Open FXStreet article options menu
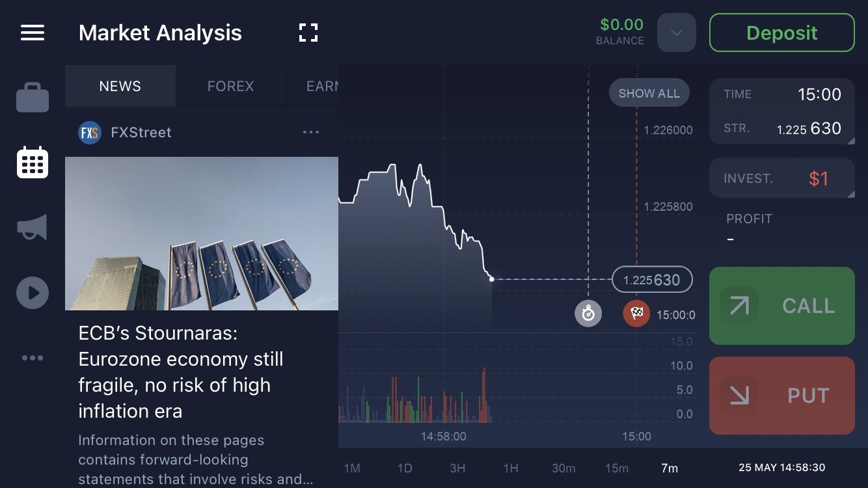868x488 pixels. [311, 133]
